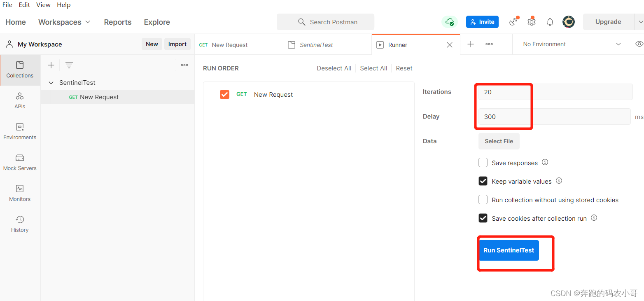Open the notifications bell
Viewport: 644px width, 301px height.
tap(550, 22)
